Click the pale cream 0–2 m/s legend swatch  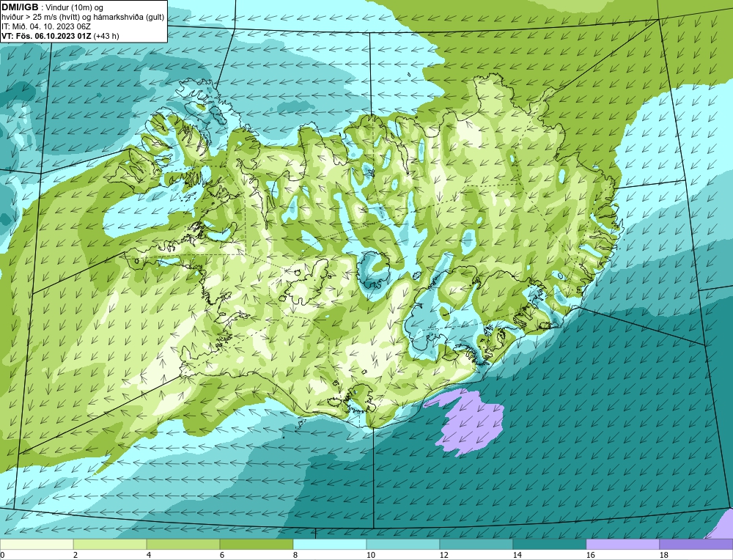(37, 544)
